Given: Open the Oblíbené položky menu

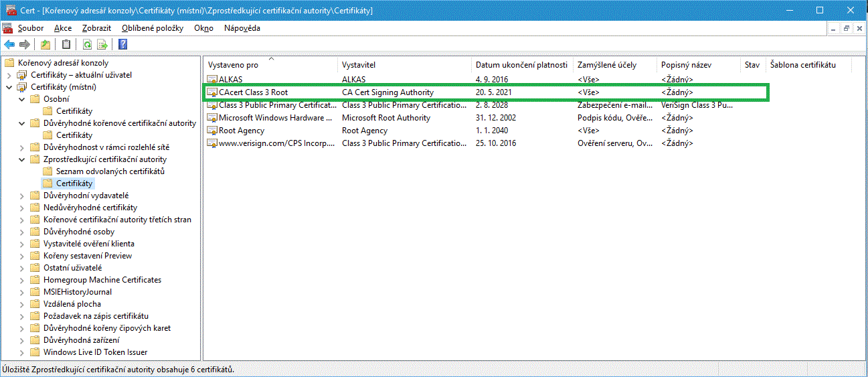Looking at the screenshot, I should point(153,28).
